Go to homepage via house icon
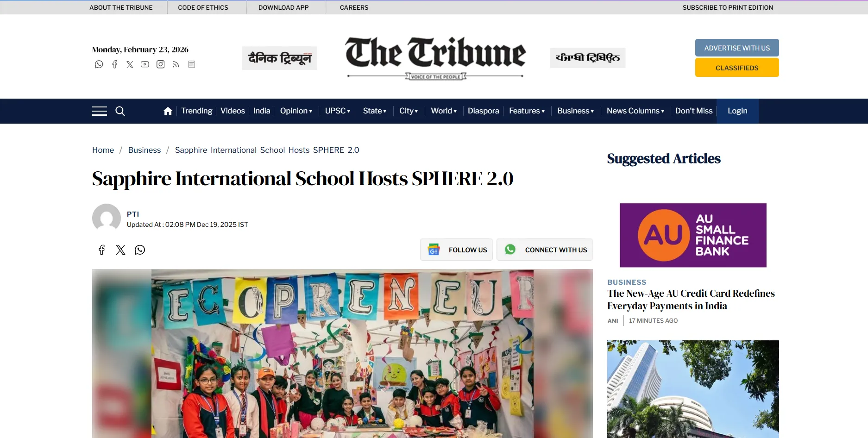The image size is (868, 438). point(168,111)
